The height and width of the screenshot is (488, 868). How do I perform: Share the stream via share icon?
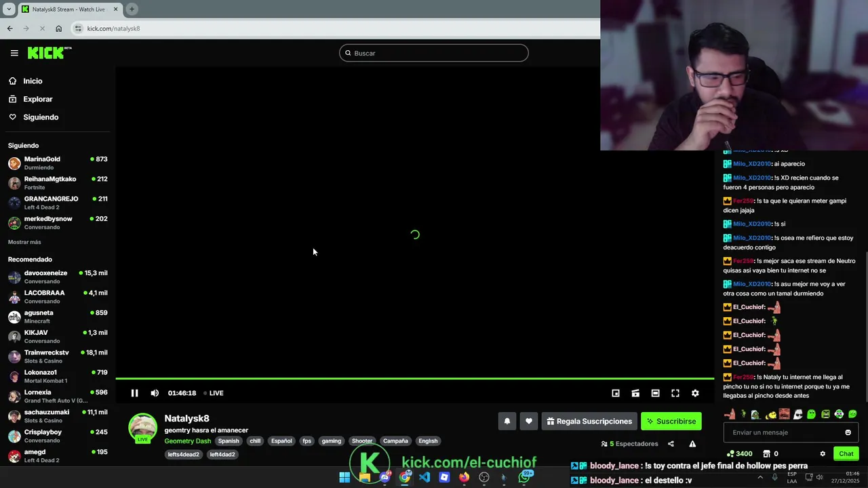pos(671,444)
